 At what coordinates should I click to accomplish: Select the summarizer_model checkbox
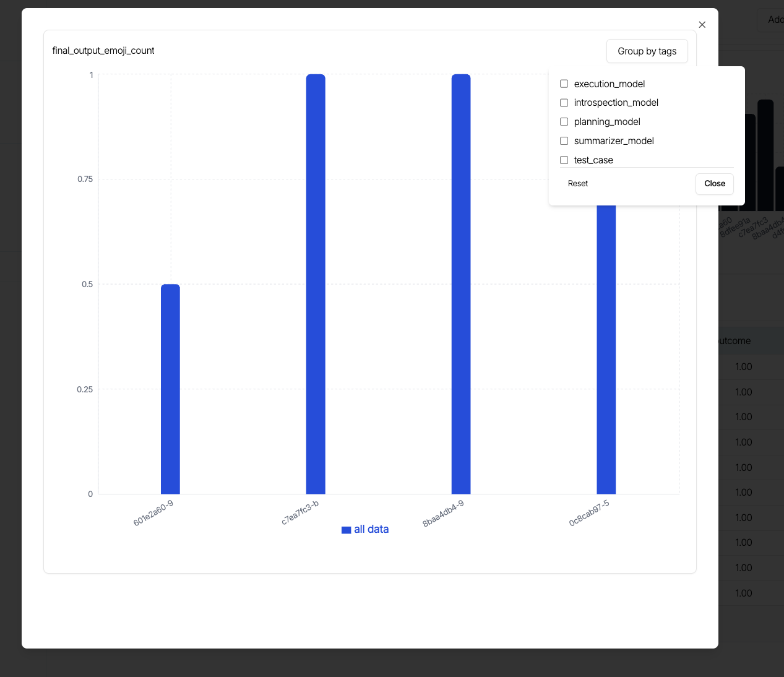[x=564, y=141]
